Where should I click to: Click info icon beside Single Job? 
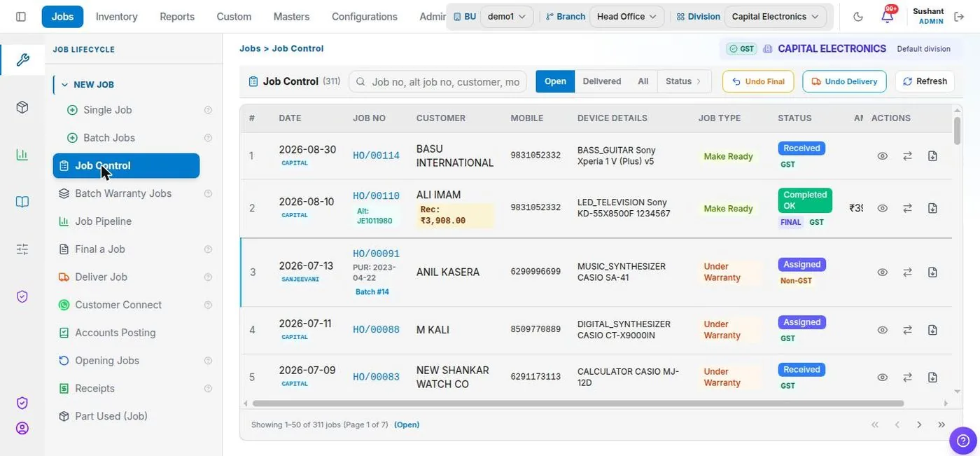[x=208, y=110]
